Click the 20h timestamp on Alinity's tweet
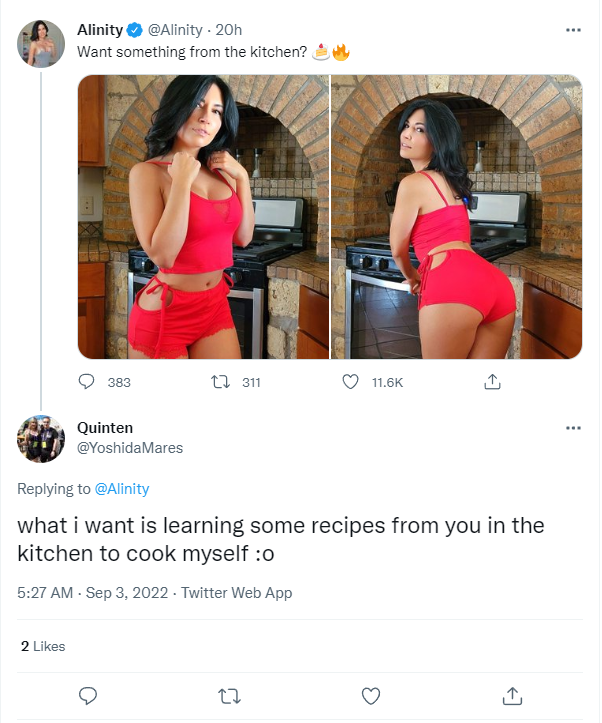 (229, 30)
